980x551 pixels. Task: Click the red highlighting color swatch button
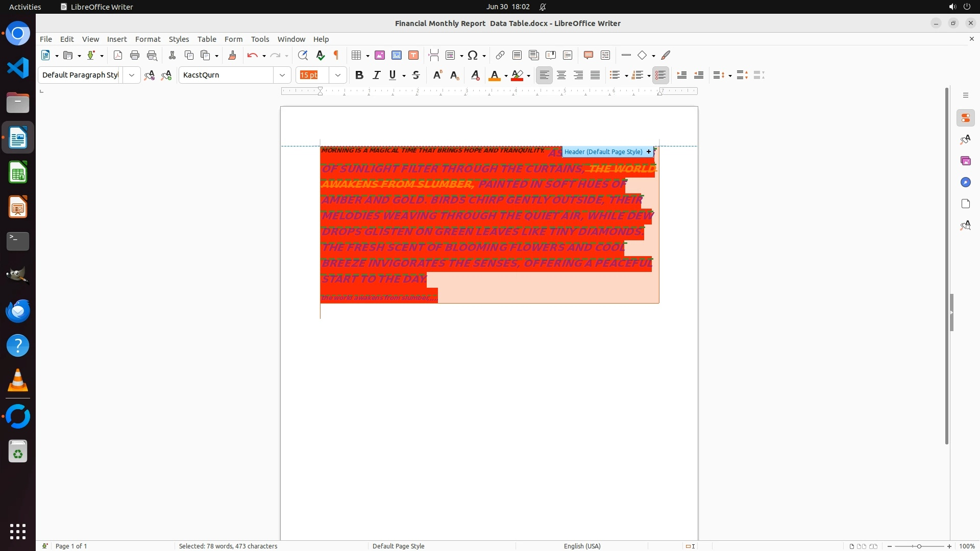[x=517, y=76]
